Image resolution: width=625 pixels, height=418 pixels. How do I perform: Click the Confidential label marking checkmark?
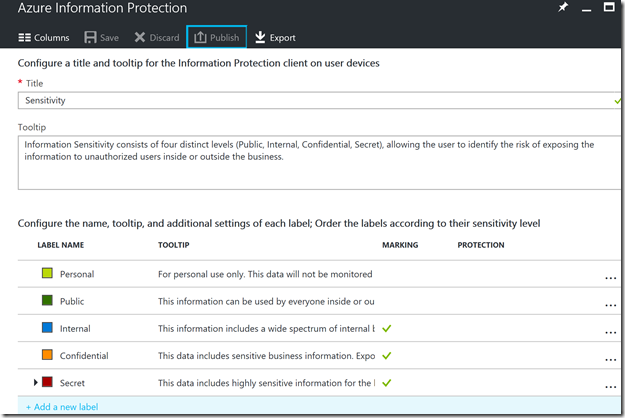click(386, 355)
